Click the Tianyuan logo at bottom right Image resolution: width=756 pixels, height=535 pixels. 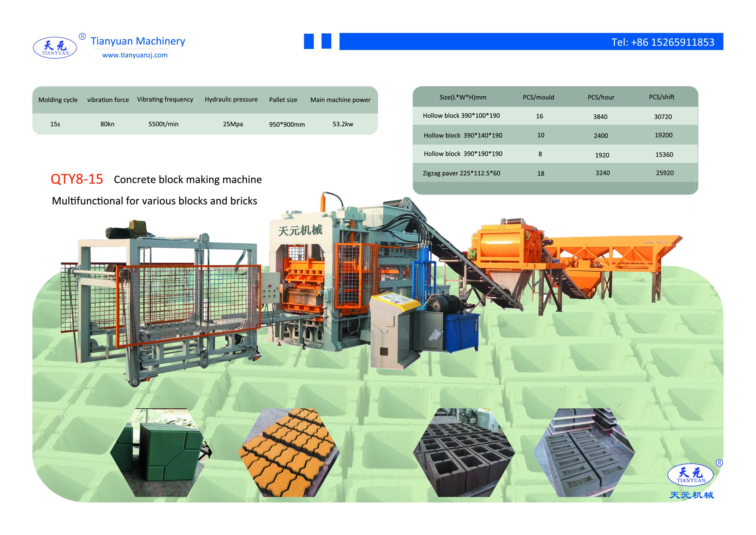(690, 475)
